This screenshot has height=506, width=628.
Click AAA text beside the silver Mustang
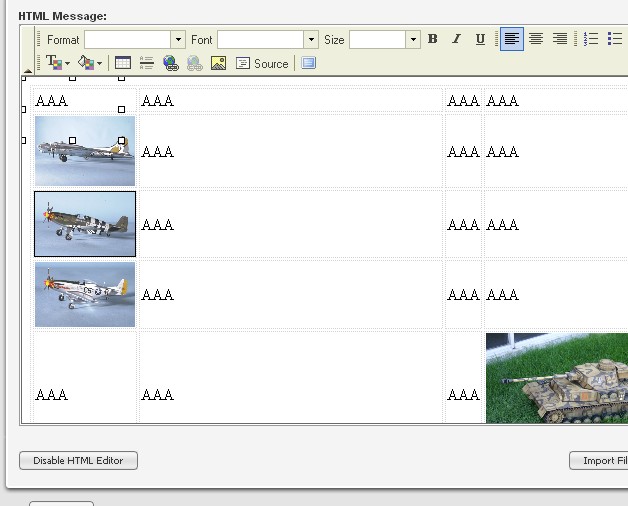coord(157,295)
